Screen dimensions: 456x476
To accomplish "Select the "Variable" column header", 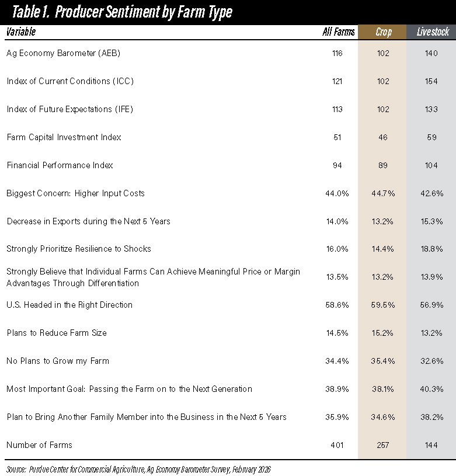I will pyautogui.click(x=20, y=32).
